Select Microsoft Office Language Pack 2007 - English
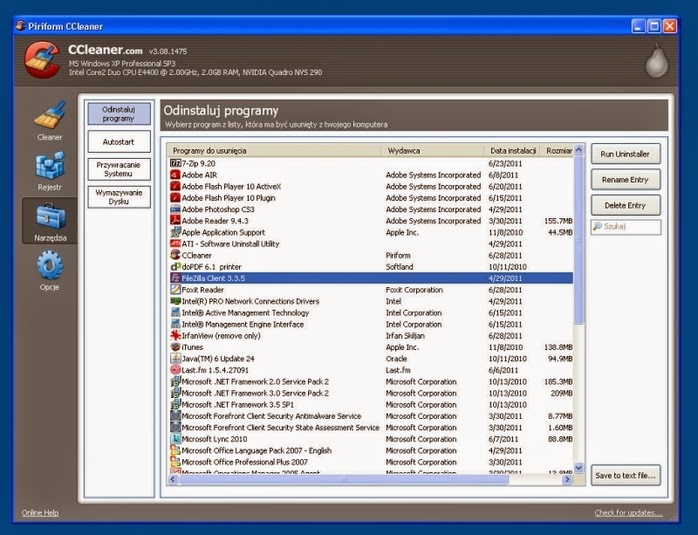The width and height of the screenshot is (698, 535). click(371, 450)
